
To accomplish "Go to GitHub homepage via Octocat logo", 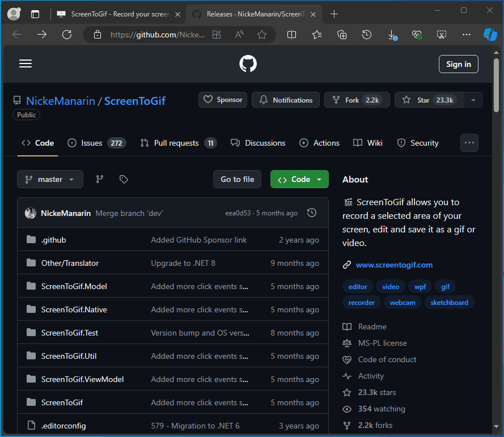I will [x=248, y=63].
